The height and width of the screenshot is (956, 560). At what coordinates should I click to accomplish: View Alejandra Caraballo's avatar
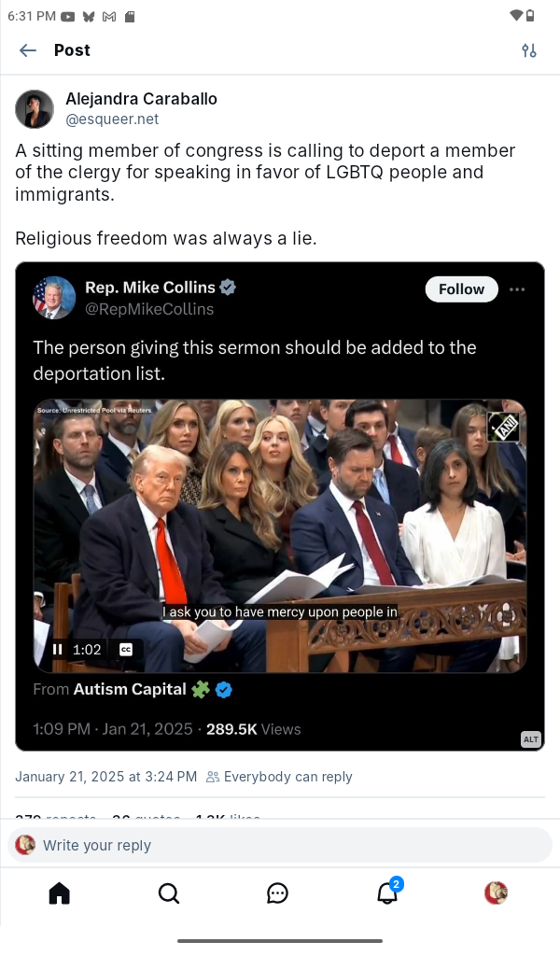(x=35, y=109)
